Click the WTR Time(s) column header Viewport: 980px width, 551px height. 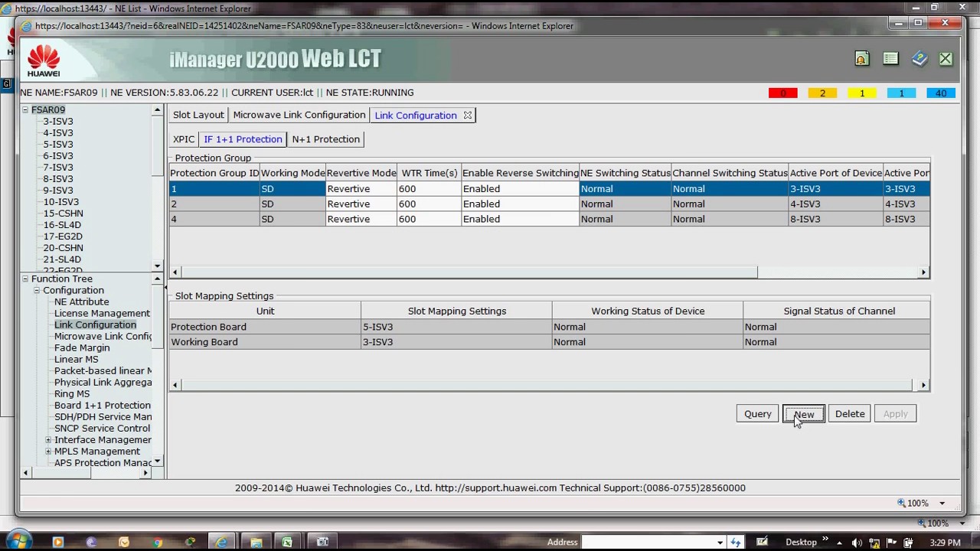coord(430,174)
